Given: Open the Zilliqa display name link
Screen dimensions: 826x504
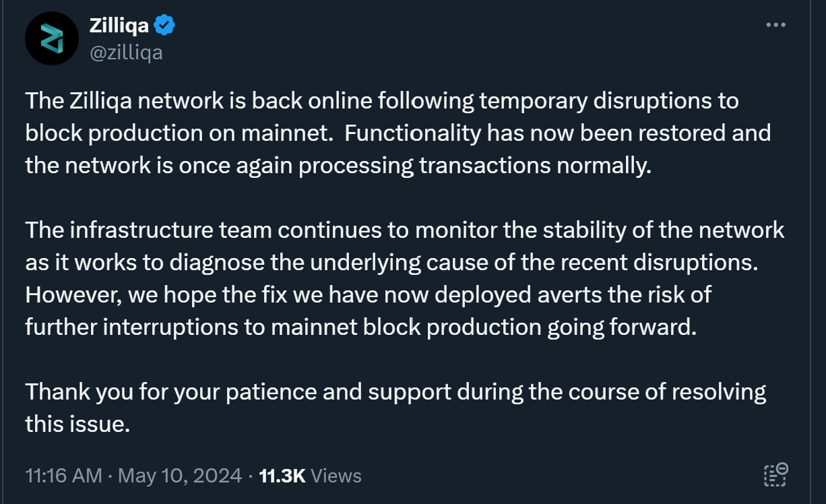Looking at the screenshot, I should (119, 26).
